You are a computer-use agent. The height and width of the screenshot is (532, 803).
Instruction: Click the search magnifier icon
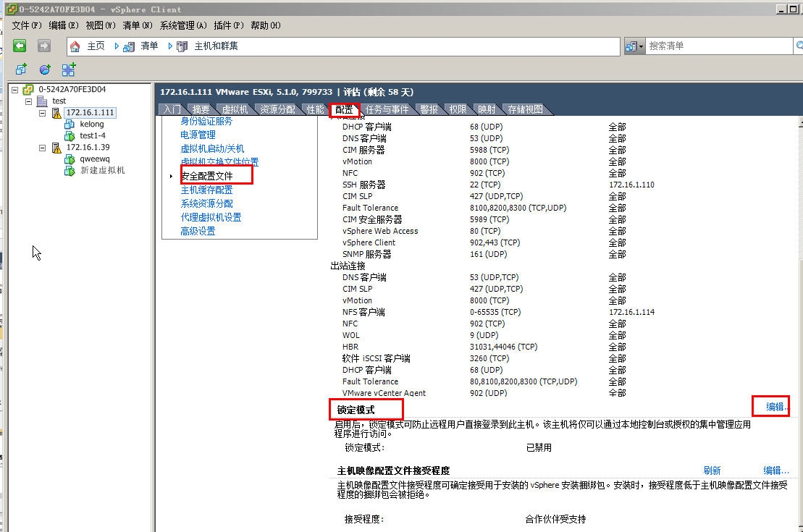coord(799,46)
